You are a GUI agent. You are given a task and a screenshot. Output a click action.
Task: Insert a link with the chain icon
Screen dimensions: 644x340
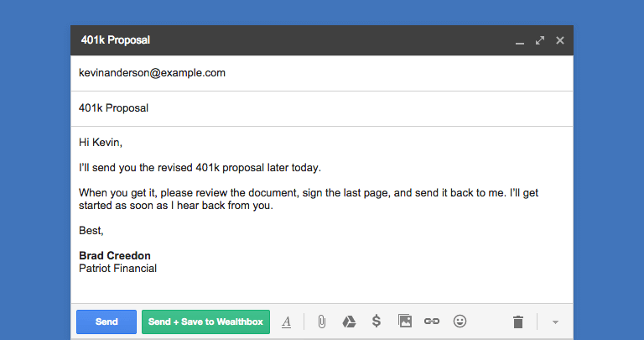[x=432, y=322]
